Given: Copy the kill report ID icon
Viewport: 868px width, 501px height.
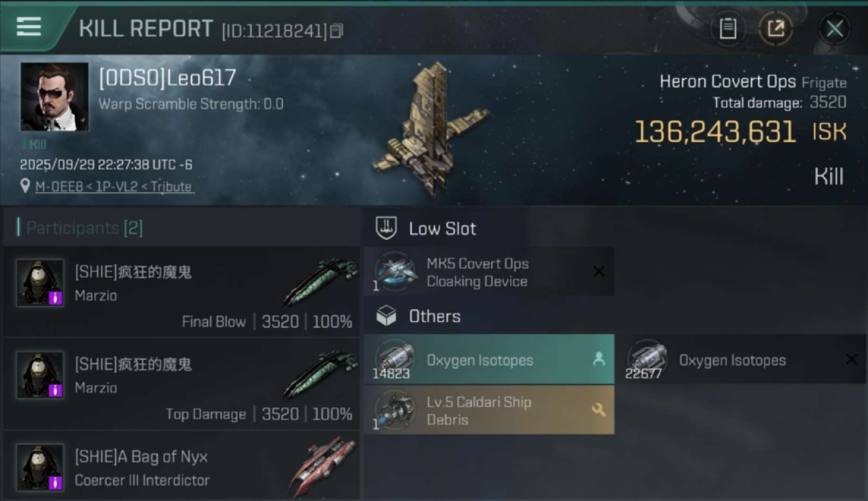Looking at the screenshot, I should tap(337, 30).
